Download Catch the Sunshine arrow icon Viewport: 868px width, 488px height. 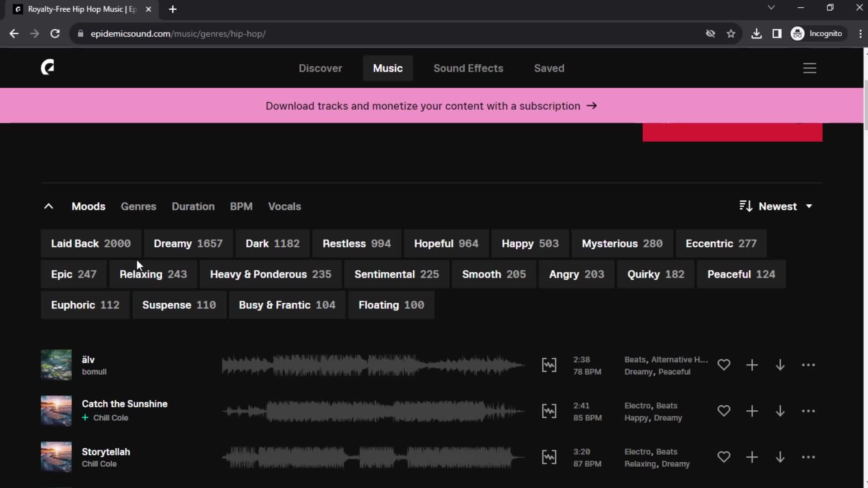780,411
